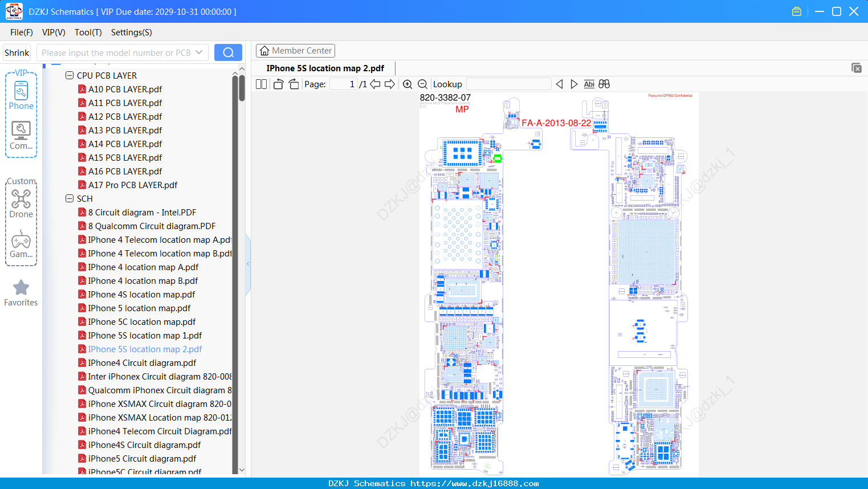Image resolution: width=868 pixels, height=489 pixels.
Task: Click the binoculars search icon
Action: click(x=604, y=84)
